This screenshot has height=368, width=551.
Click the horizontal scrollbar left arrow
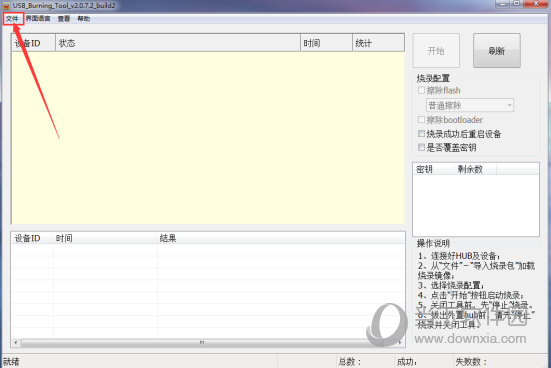coord(15,342)
